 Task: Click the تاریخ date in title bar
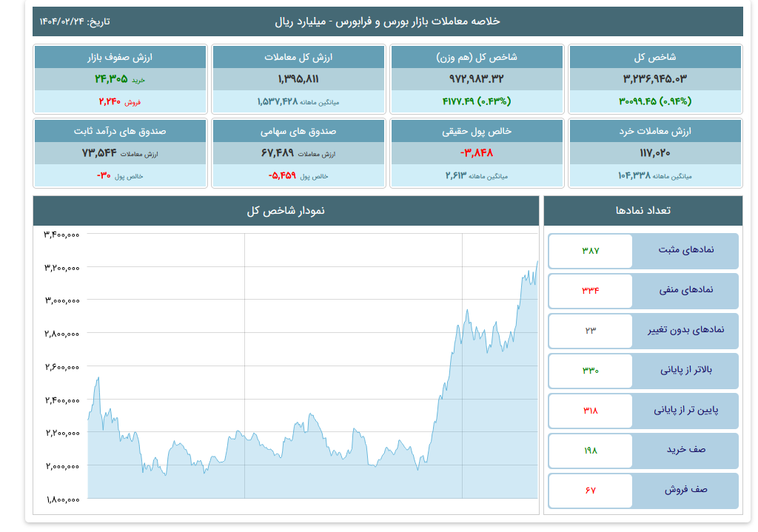[x=75, y=21]
